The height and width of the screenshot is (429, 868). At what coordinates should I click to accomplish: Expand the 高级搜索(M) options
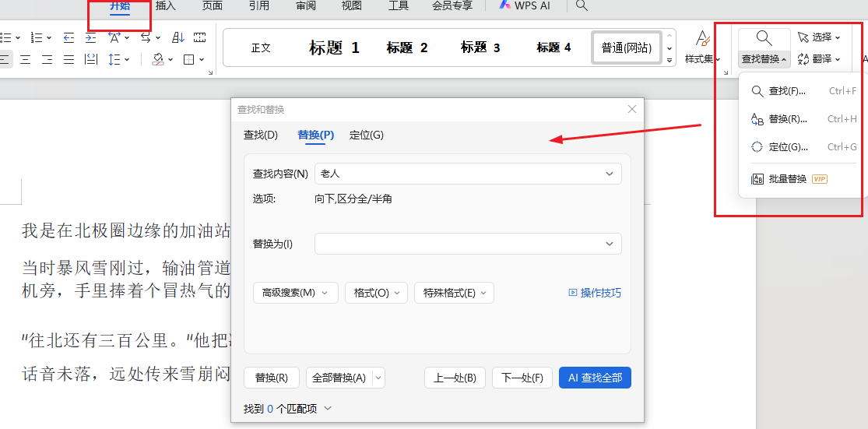coord(296,293)
